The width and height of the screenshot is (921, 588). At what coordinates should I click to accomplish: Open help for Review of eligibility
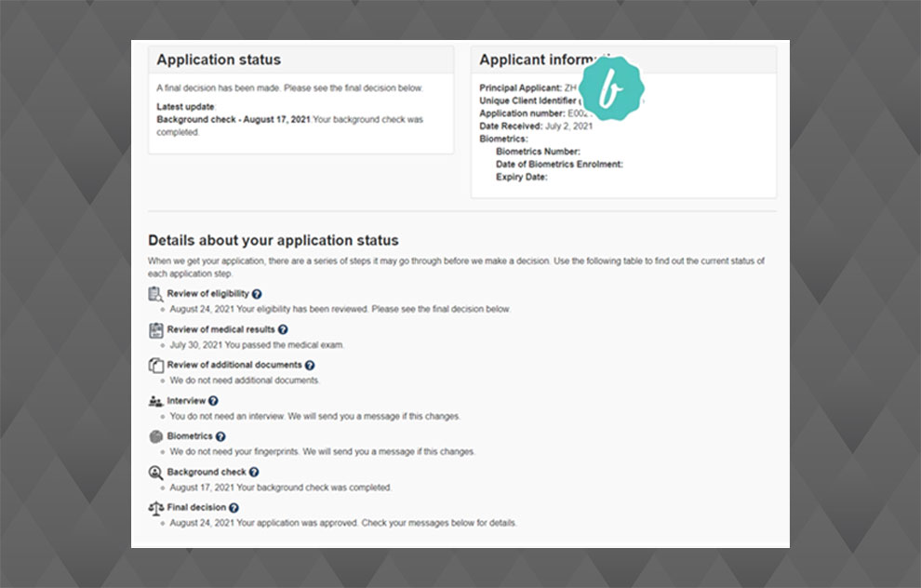coord(257,294)
